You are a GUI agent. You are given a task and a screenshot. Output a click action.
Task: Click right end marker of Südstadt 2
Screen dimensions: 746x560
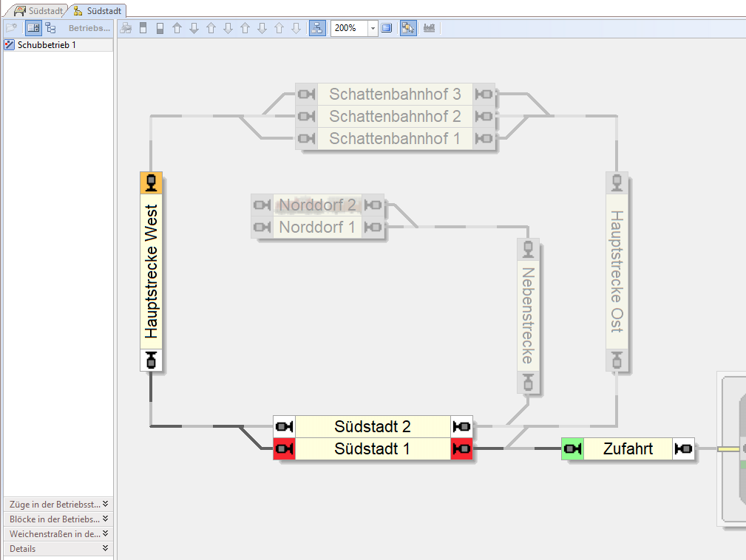(461, 426)
